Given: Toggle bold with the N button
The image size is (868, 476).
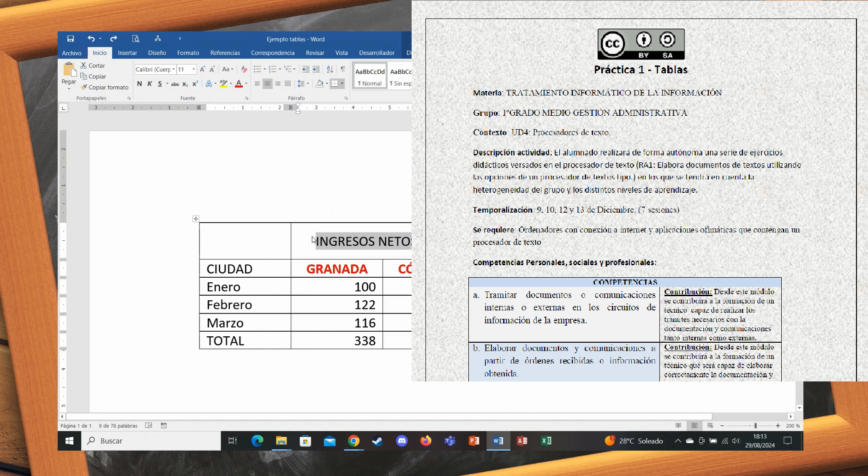Looking at the screenshot, I should pyautogui.click(x=139, y=83).
